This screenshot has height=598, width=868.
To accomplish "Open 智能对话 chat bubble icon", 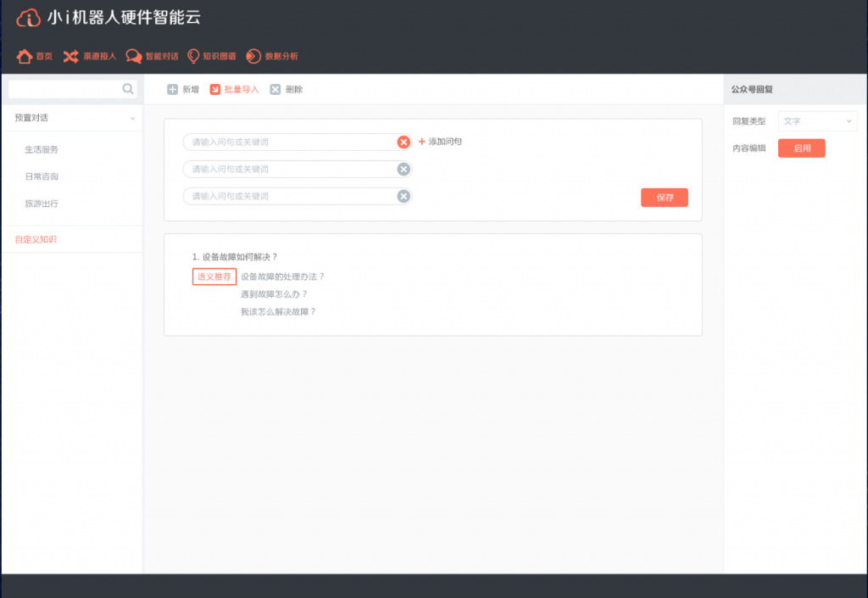I will tap(134, 56).
